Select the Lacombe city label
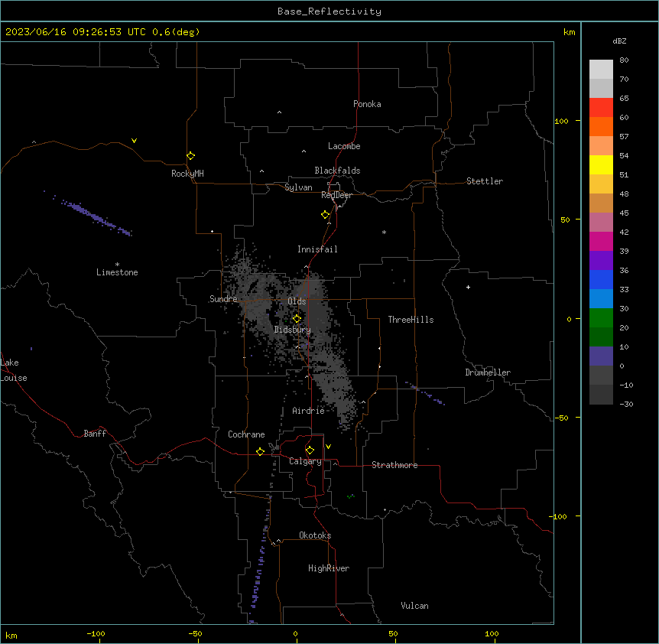 point(344,146)
